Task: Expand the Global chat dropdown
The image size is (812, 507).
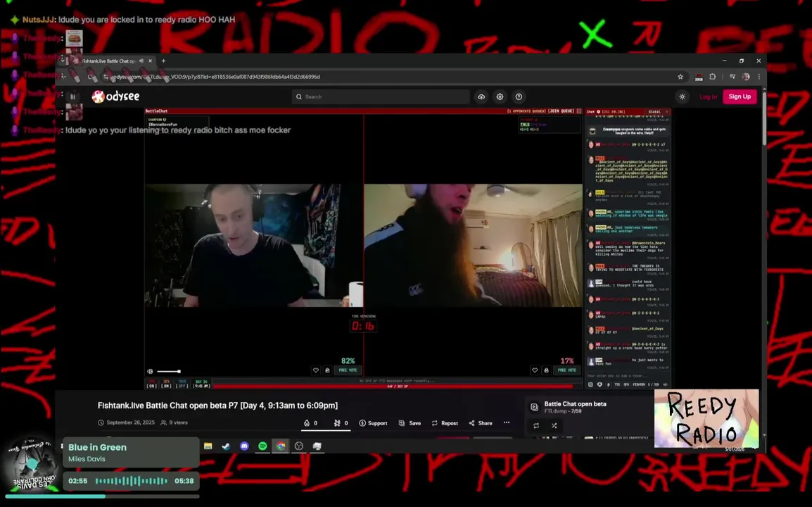Action: (659, 111)
